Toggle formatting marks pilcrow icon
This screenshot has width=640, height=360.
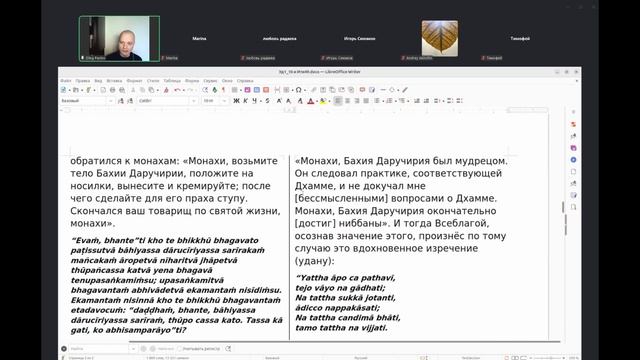click(224, 90)
